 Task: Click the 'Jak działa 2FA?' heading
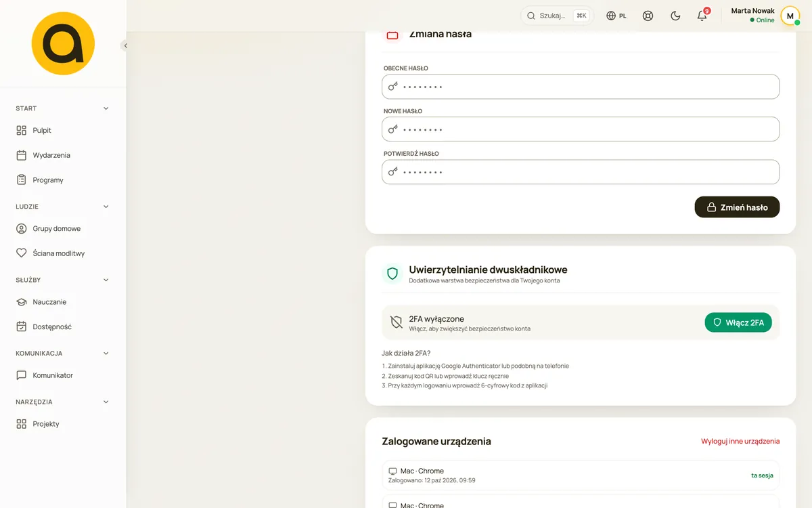[x=406, y=353]
